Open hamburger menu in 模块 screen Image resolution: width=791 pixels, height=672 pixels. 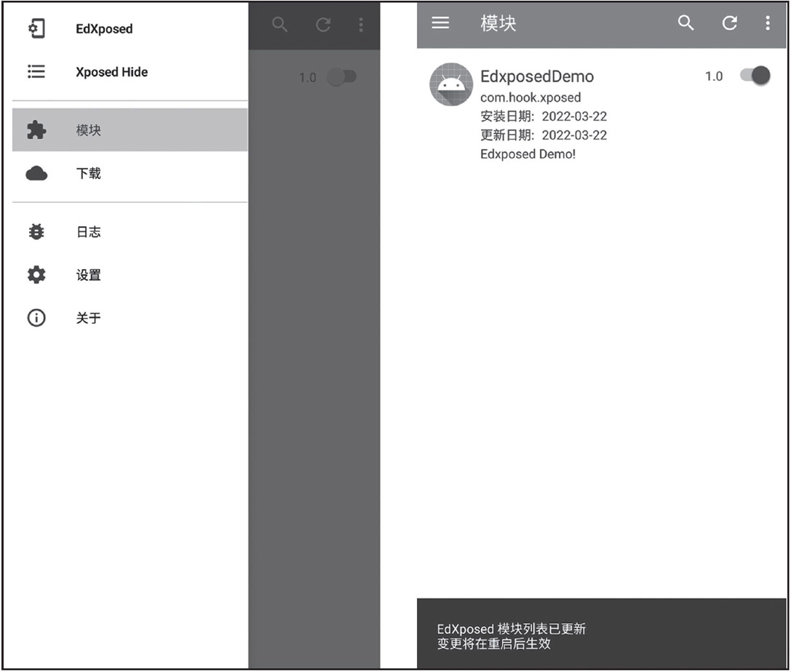440,23
